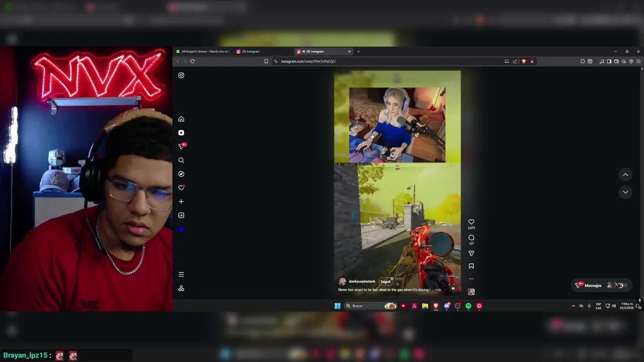Open the hamburger More menu in sidebar
The height and width of the screenshot is (362, 644).
point(181,275)
